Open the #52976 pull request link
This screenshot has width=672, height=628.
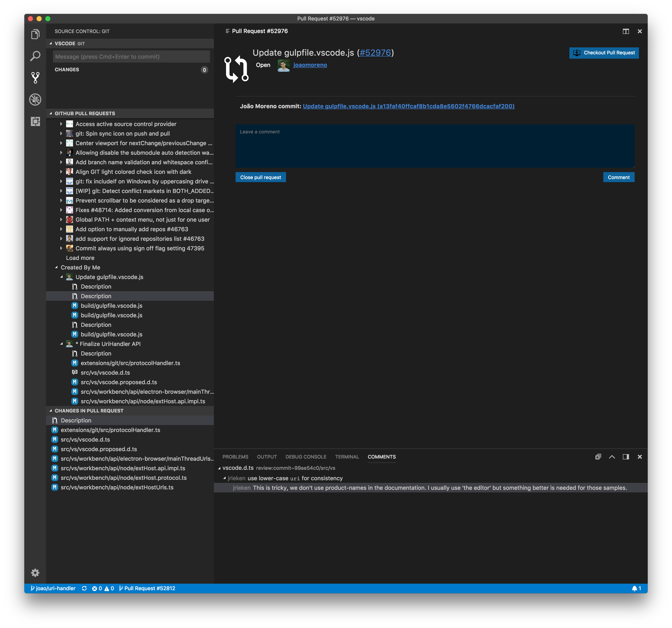point(375,53)
